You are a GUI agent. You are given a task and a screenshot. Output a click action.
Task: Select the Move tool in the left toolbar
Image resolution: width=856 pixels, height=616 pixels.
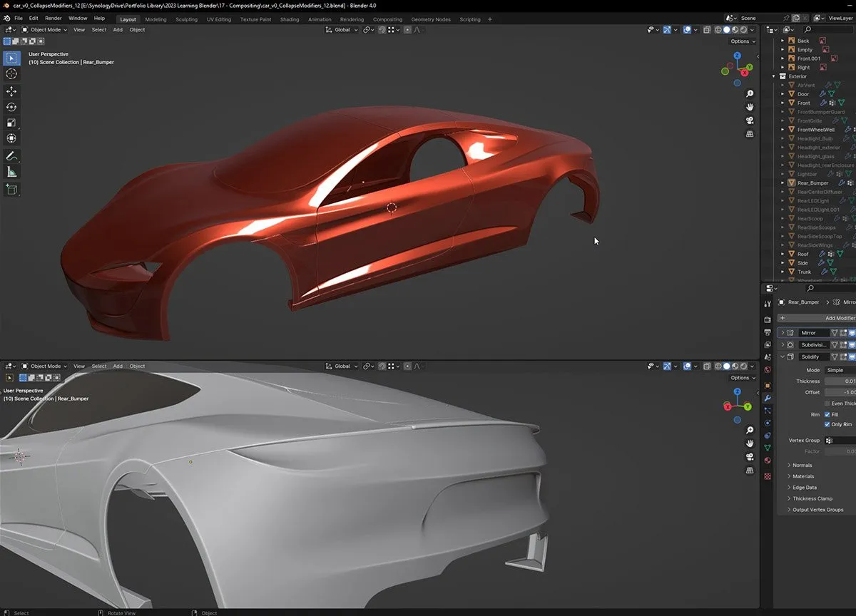tap(11, 91)
